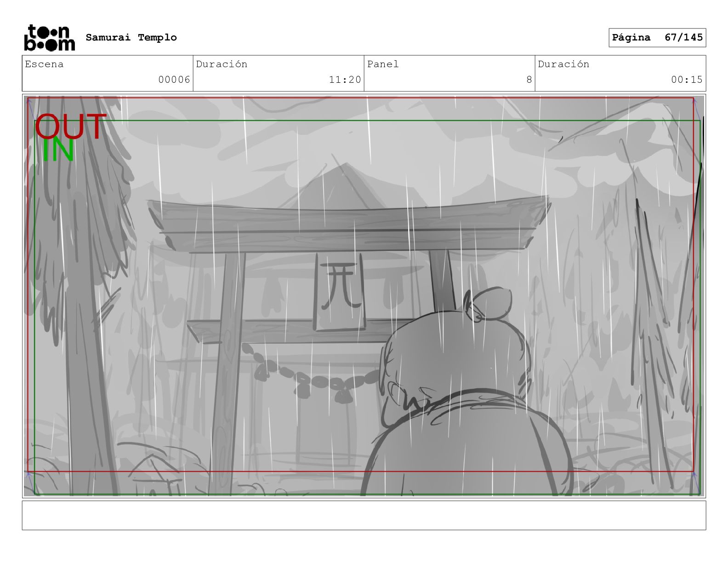Click the scene duration value '11:20'
Viewport: 728px width, 563px height.
345,80
